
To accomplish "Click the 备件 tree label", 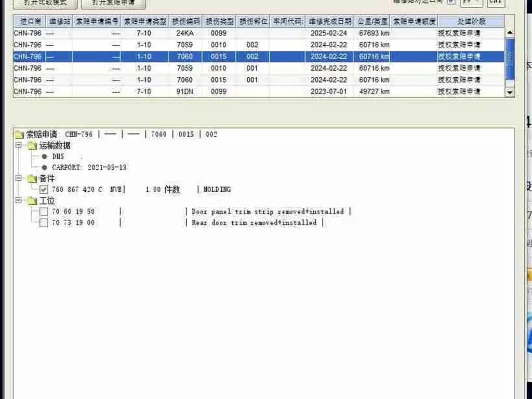I will (47, 179).
